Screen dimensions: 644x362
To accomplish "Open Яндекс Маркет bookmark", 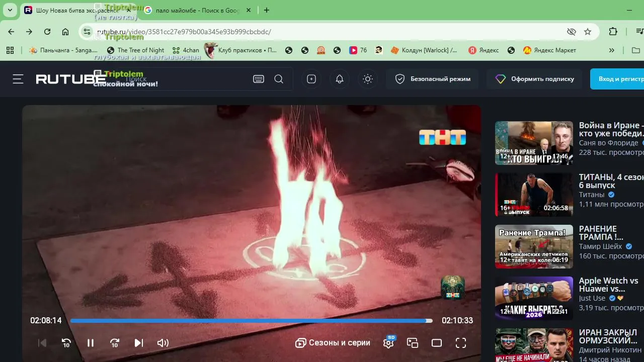I will click(x=549, y=50).
